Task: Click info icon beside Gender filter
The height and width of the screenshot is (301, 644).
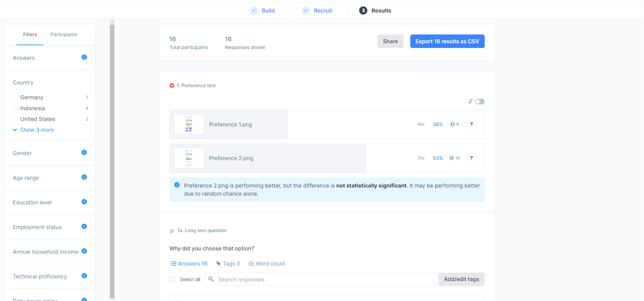Action: point(84,153)
